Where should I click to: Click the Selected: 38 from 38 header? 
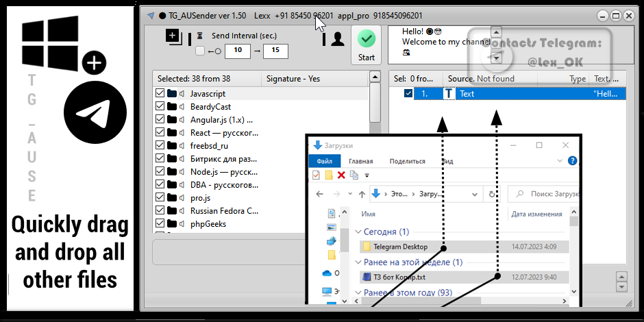coord(207,79)
